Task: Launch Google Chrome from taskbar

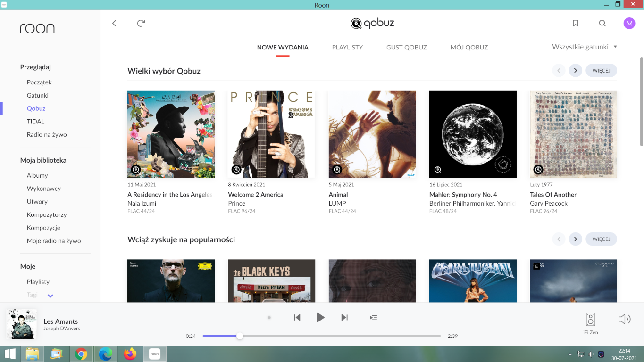Action: point(81,354)
